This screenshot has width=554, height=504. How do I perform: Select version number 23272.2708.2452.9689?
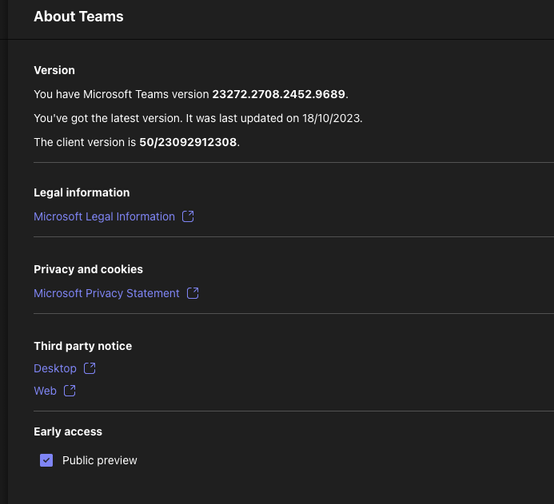(278, 94)
